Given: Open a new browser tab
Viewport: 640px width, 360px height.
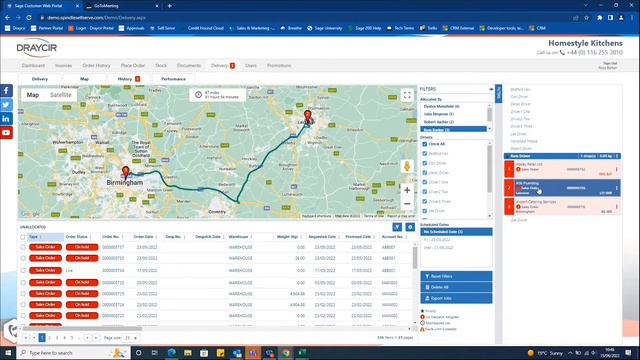Looking at the screenshot, I should coord(169,6).
